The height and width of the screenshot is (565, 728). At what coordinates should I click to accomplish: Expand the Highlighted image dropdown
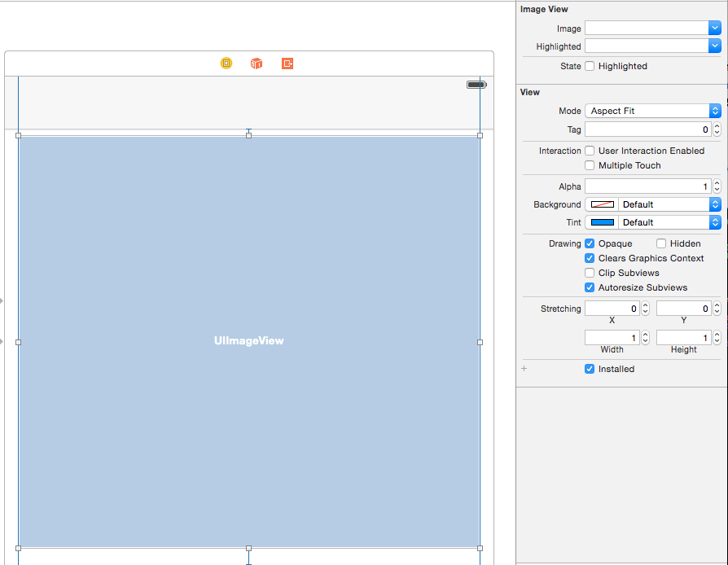pos(715,46)
